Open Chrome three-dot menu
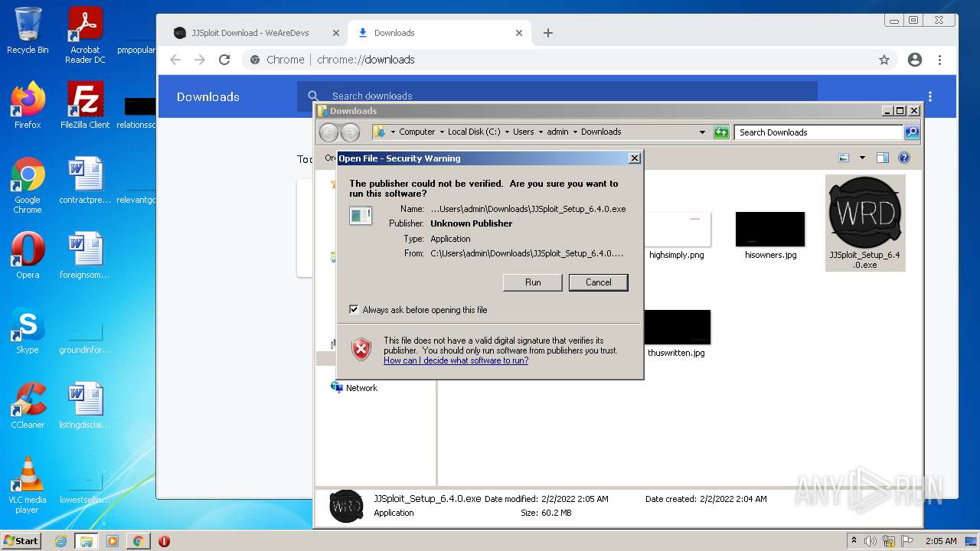Image resolution: width=980 pixels, height=551 pixels. click(939, 60)
